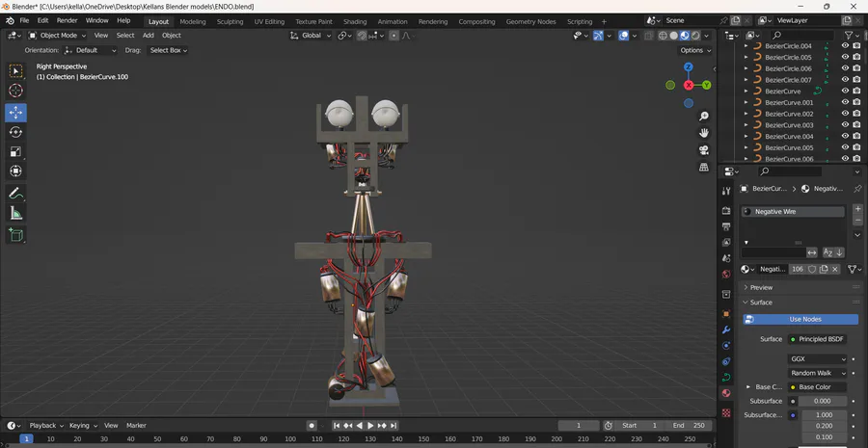Open the Modifiers properties tab
The width and height of the screenshot is (868, 448).
coord(726,329)
